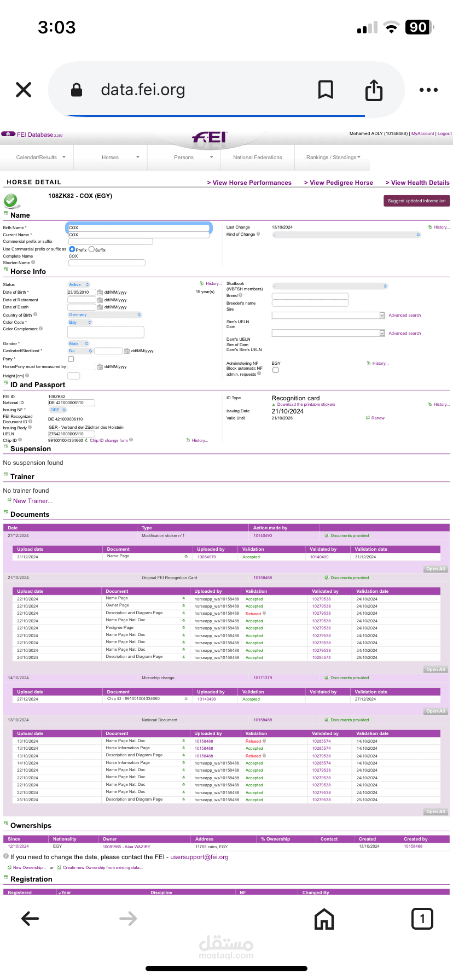The image size is (453, 980).
Task: Click the Logout link
Action: pos(445,133)
